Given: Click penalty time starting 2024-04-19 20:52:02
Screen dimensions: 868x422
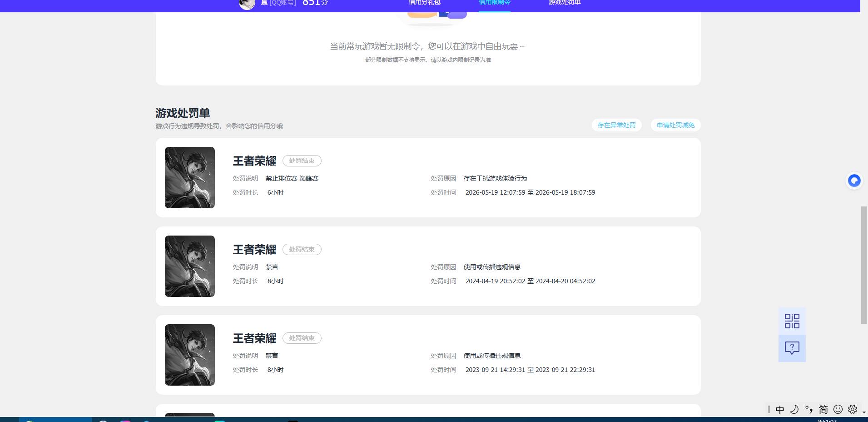Looking at the screenshot, I should (x=530, y=281).
